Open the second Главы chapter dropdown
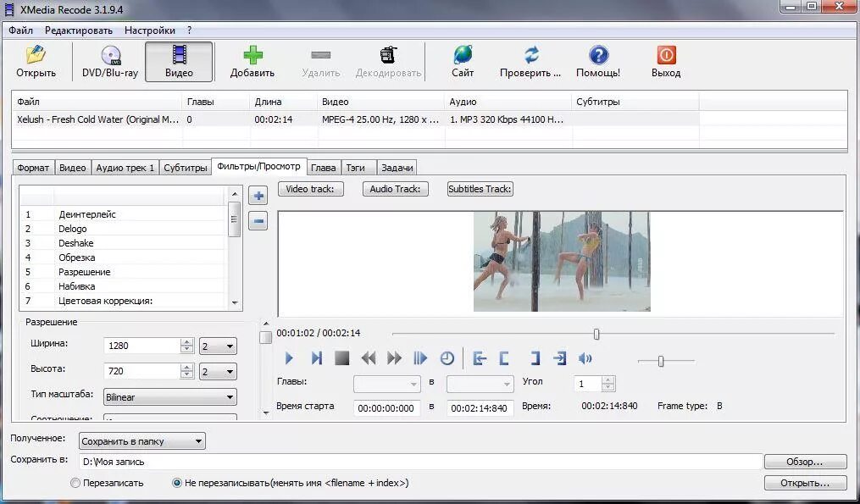Image resolution: width=860 pixels, height=504 pixels. click(x=480, y=384)
